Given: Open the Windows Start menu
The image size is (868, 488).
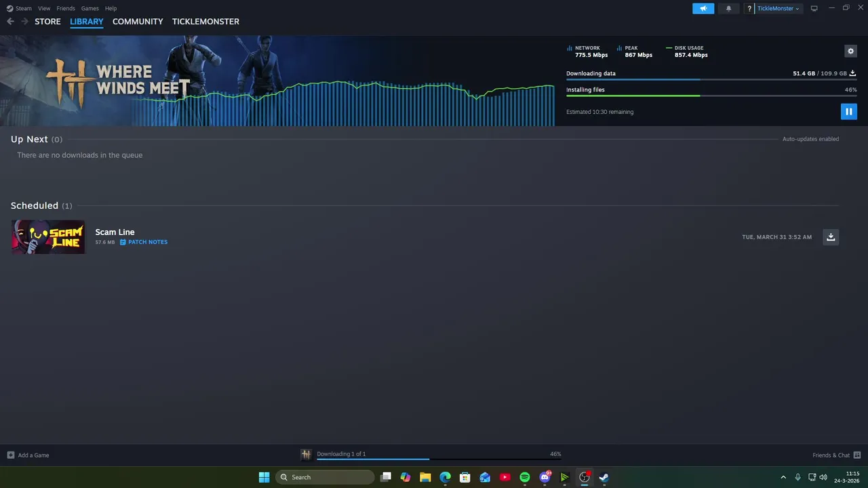Looking at the screenshot, I should click(x=264, y=477).
